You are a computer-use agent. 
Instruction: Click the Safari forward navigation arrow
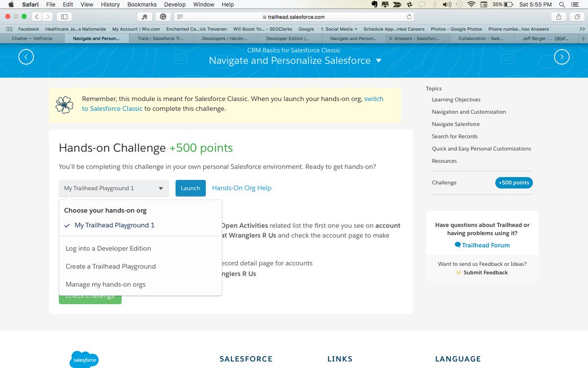pyautogui.click(x=48, y=16)
